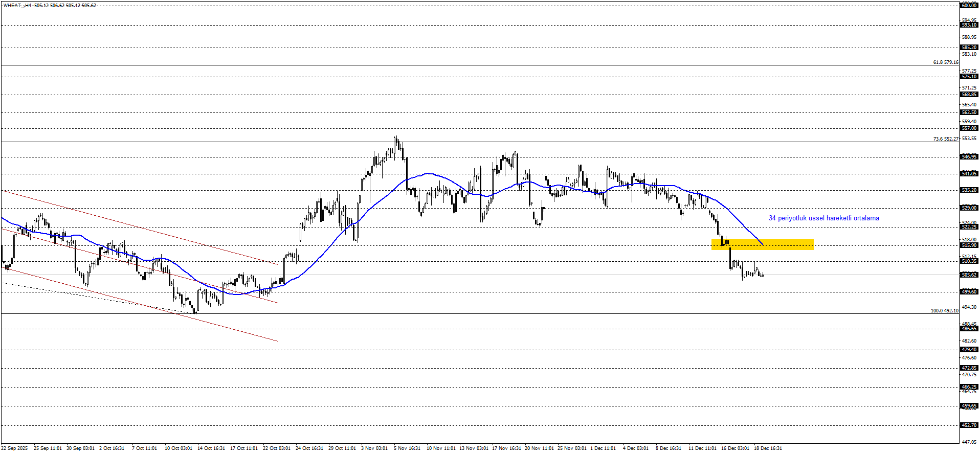Select the 14 Oct 16:31 time axis label
The width and height of the screenshot is (980, 454).
211,448
